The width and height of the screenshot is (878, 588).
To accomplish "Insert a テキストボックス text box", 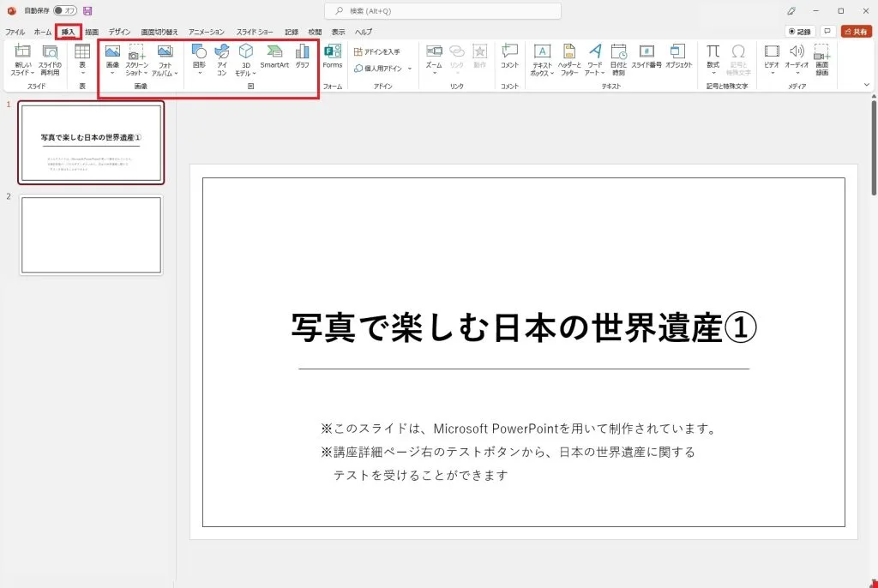I will pos(542,60).
